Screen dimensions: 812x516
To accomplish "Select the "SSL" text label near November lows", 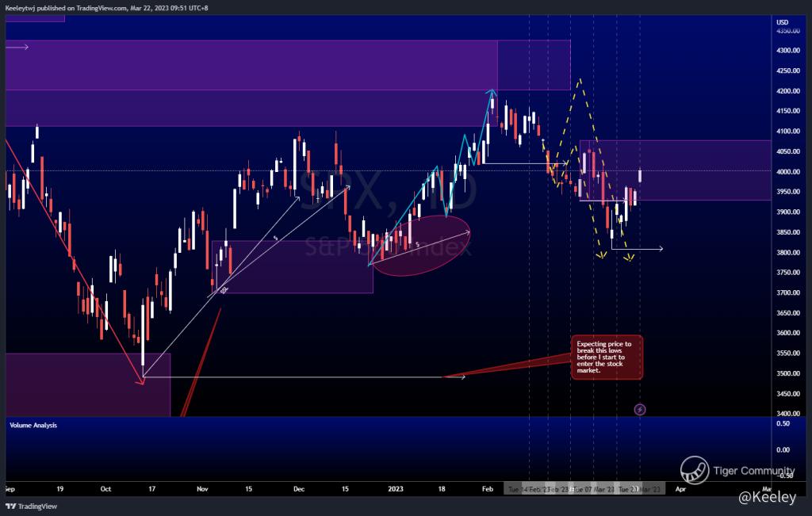I will [x=224, y=290].
